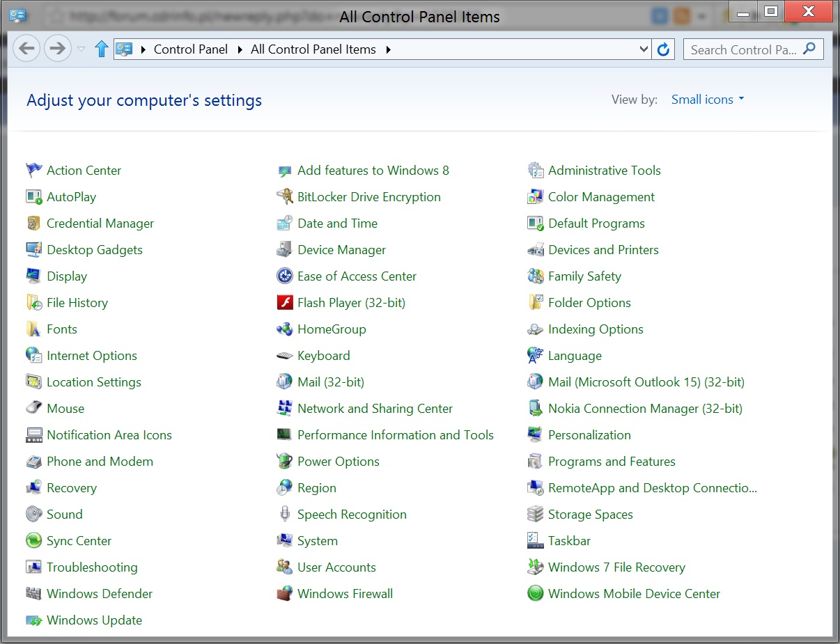This screenshot has width=840, height=644.
Task: Click the HomeGroup icon
Action: tap(284, 329)
